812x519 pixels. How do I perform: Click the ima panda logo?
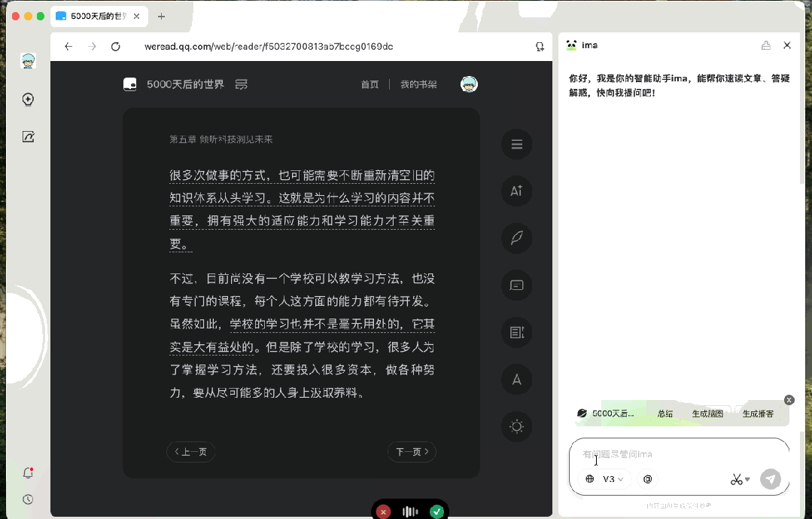tap(572, 45)
